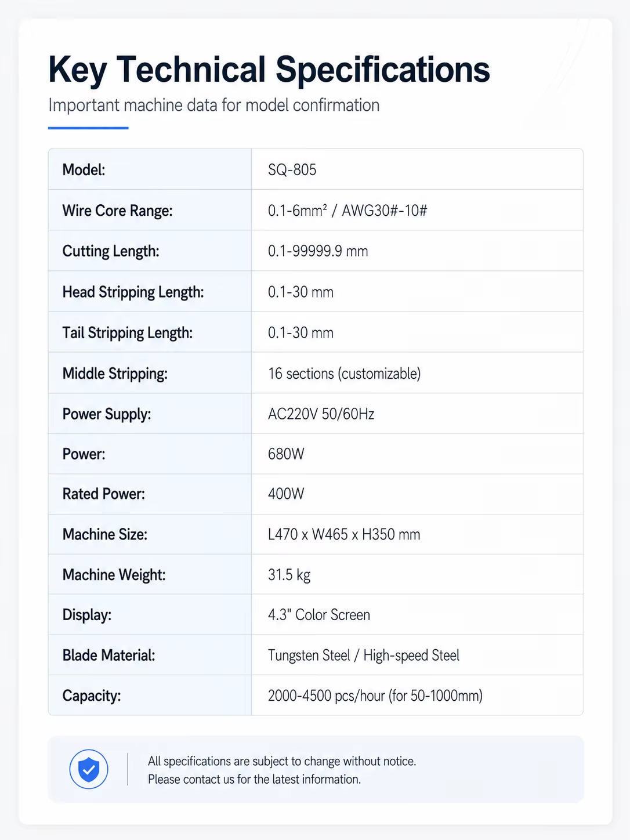Image resolution: width=630 pixels, height=840 pixels.
Task: Select the Important machine data subtitle
Action: tap(214, 105)
